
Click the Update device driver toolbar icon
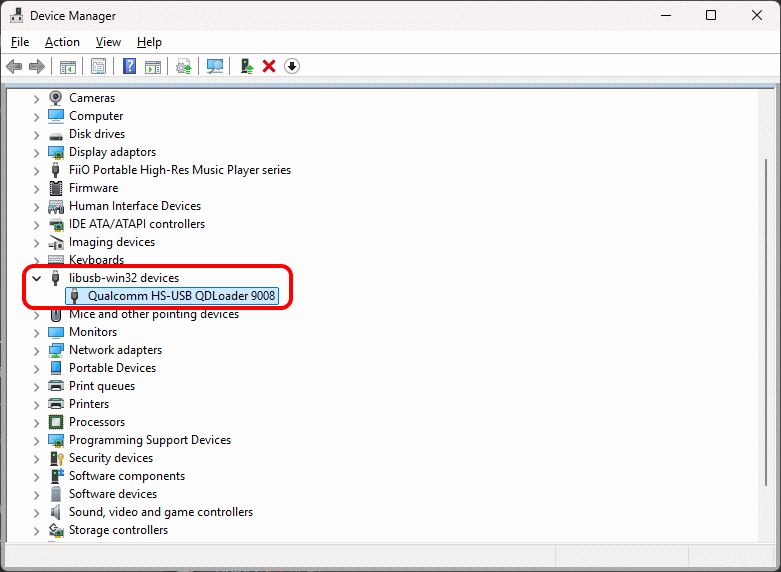184,66
